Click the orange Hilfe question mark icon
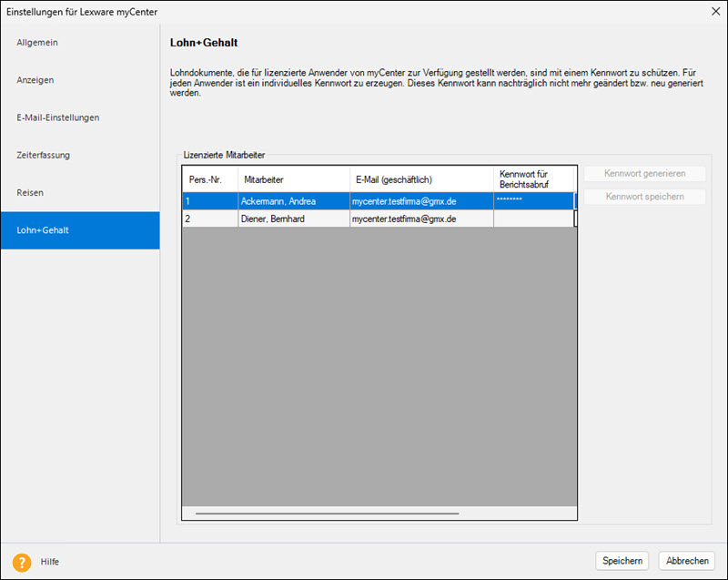 click(22, 562)
